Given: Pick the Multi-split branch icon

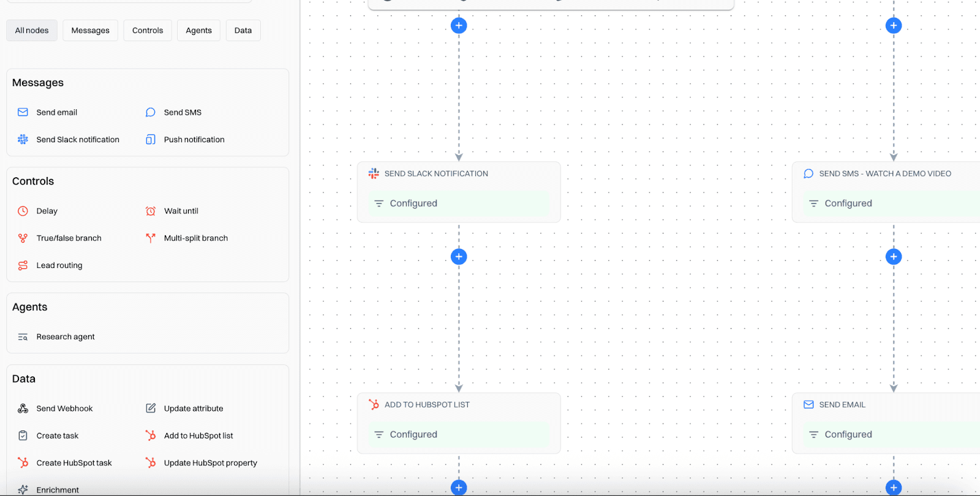Looking at the screenshot, I should tap(151, 238).
